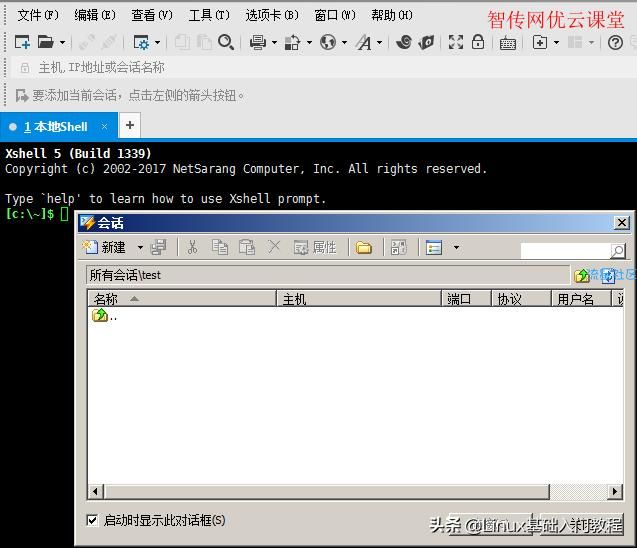
Task: Toggle 启动时显示此对话框 checkbox
Action: tap(92, 520)
